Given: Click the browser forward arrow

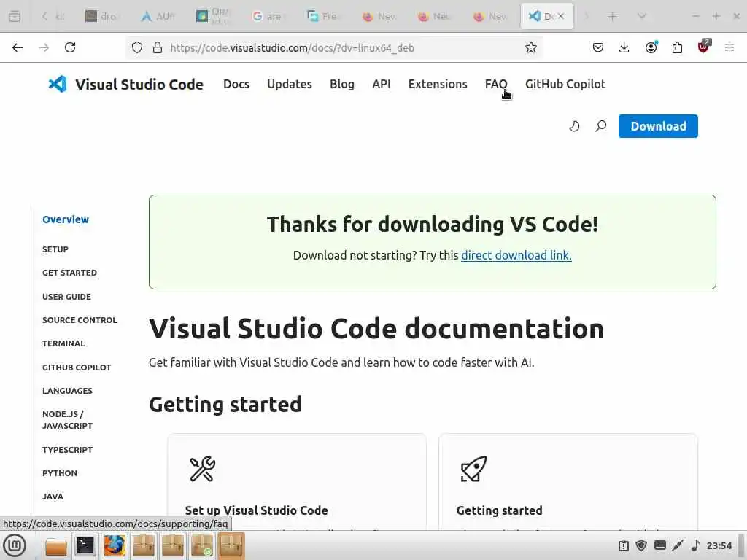Looking at the screenshot, I should coord(44,47).
